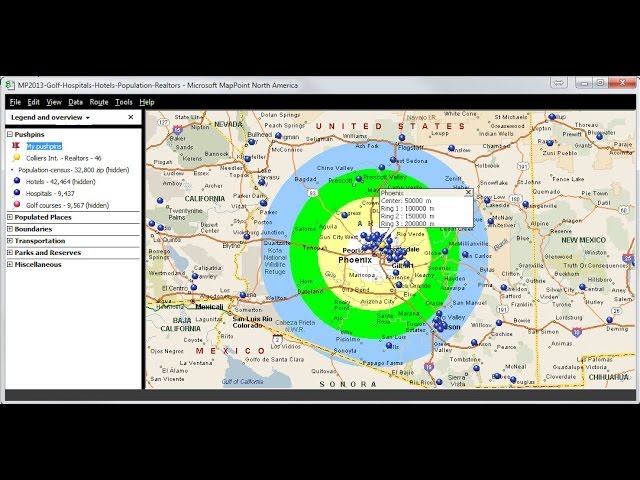Click the hospital pushpin near San Carlos
The width and height of the screenshot is (640, 480).
click(x=465, y=255)
